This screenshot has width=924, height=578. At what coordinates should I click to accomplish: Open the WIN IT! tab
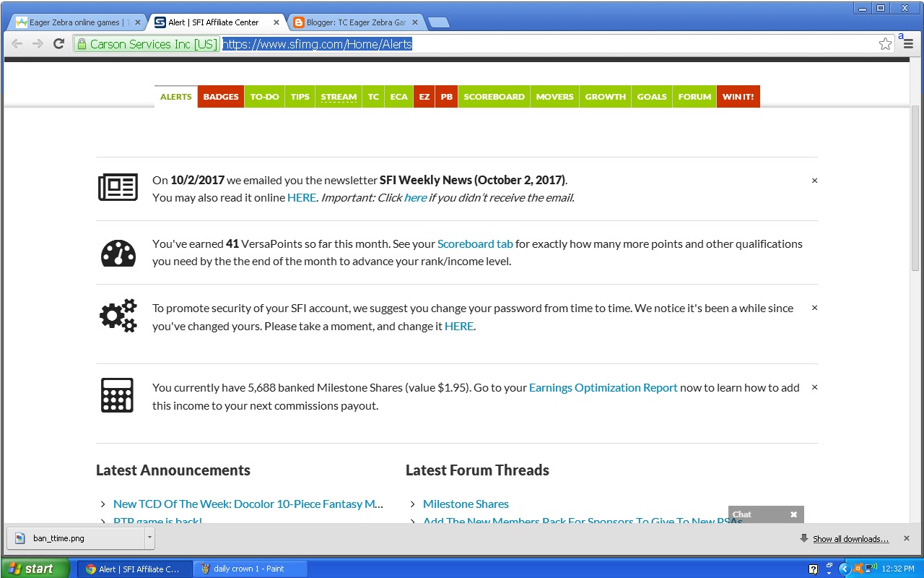pyautogui.click(x=738, y=97)
